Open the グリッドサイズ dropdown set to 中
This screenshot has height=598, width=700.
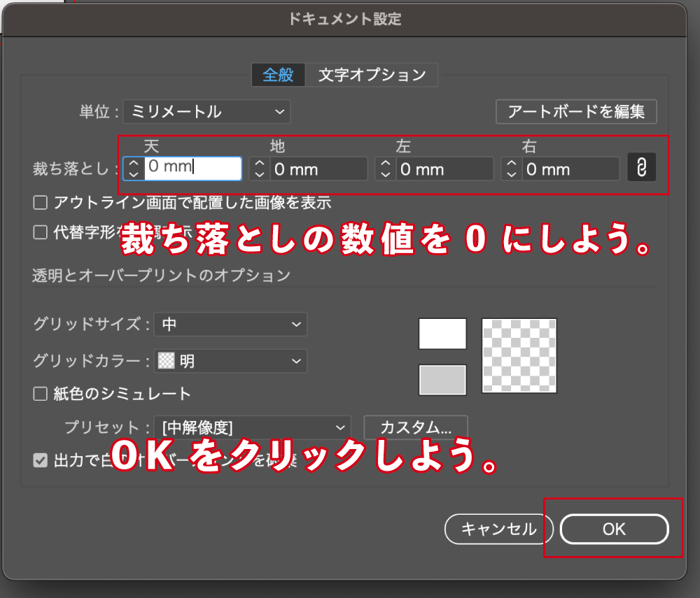pyautogui.click(x=230, y=324)
